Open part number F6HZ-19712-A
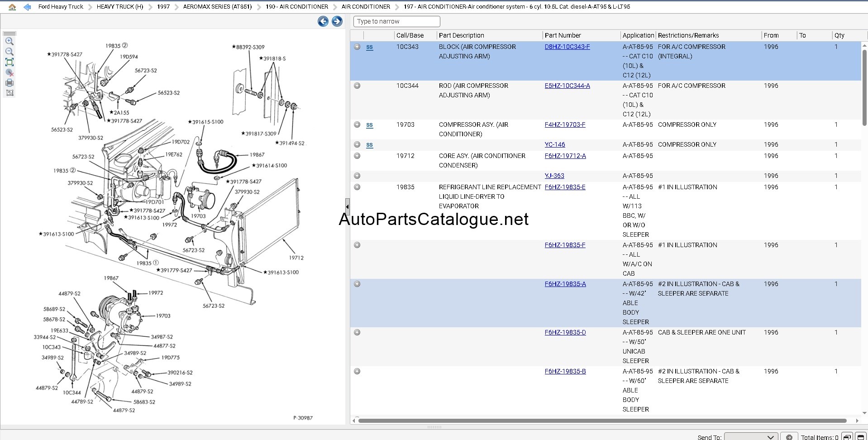868x440 pixels. coord(565,156)
